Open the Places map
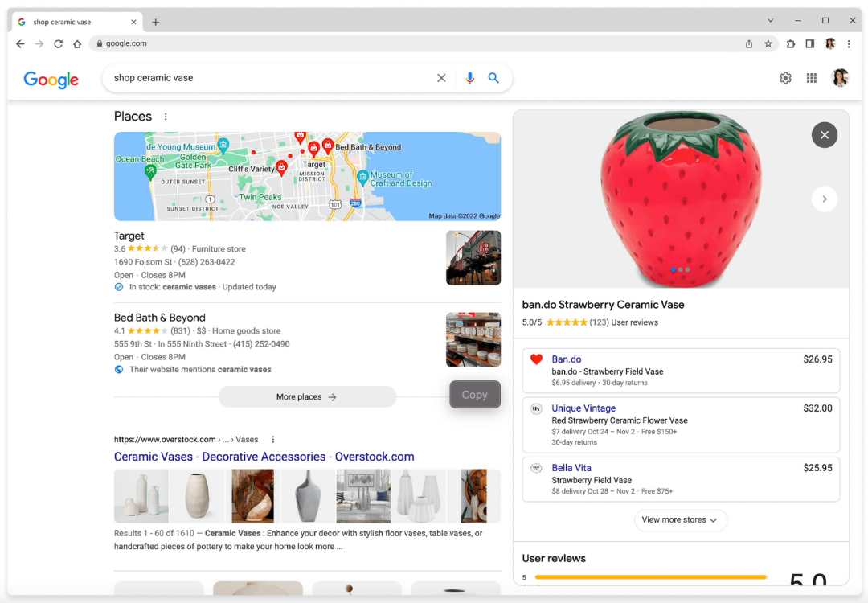868x603 pixels. [x=307, y=176]
